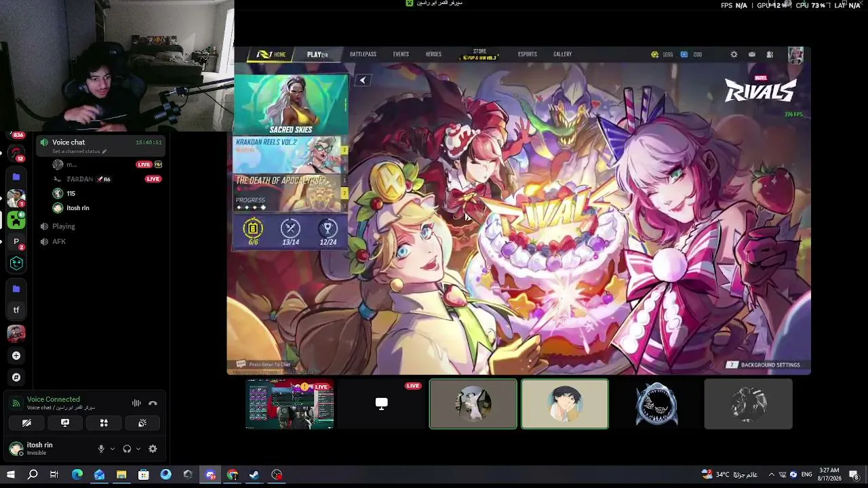Open the tf server

click(16, 310)
